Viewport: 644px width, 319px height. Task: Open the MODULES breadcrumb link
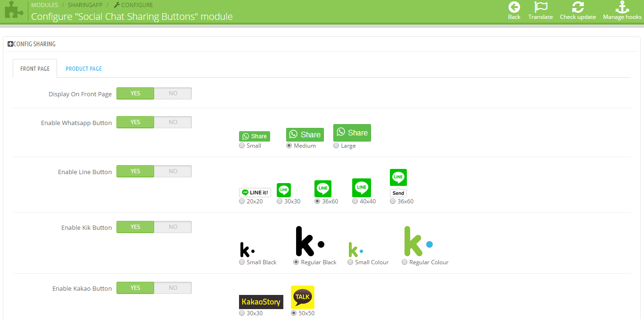click(x=45, y=5)
